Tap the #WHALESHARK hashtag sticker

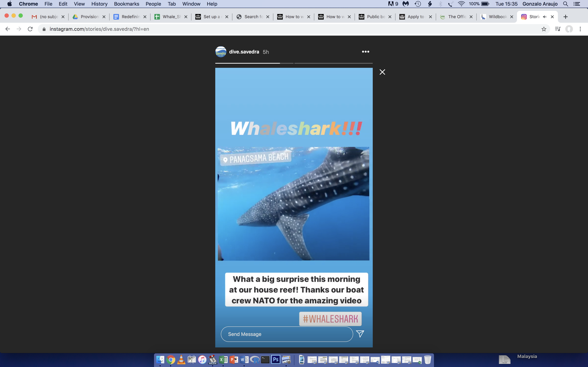(x=330, y=319)
